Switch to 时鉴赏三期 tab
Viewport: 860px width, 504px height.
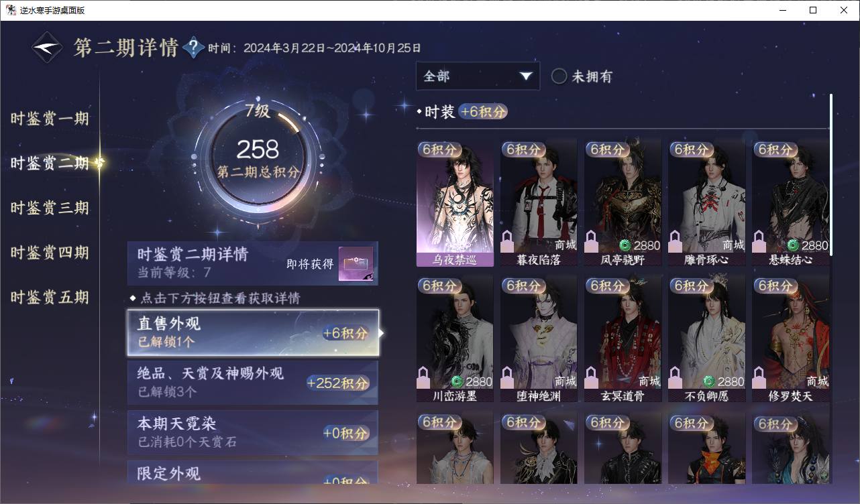tap(50, 208)
